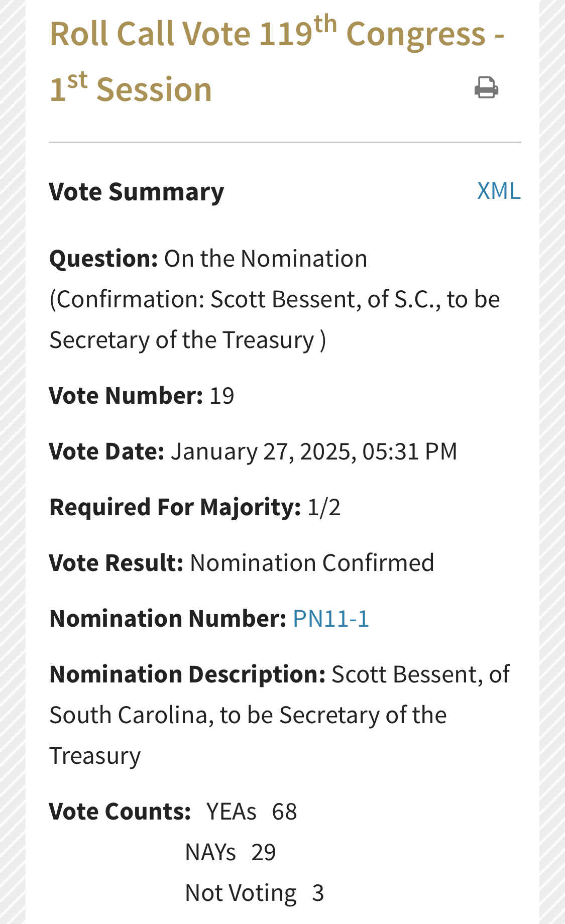
Task: Click the Required For Majority label
Action: (x=175, y=507)
